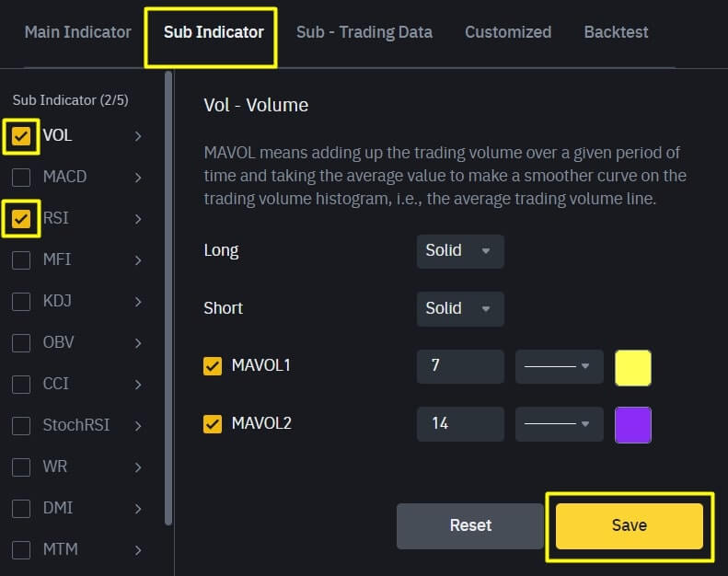Pick the purple MAVOL2 color swatch
Viewport: 728px width, 576px height.
tap(633, 425)
